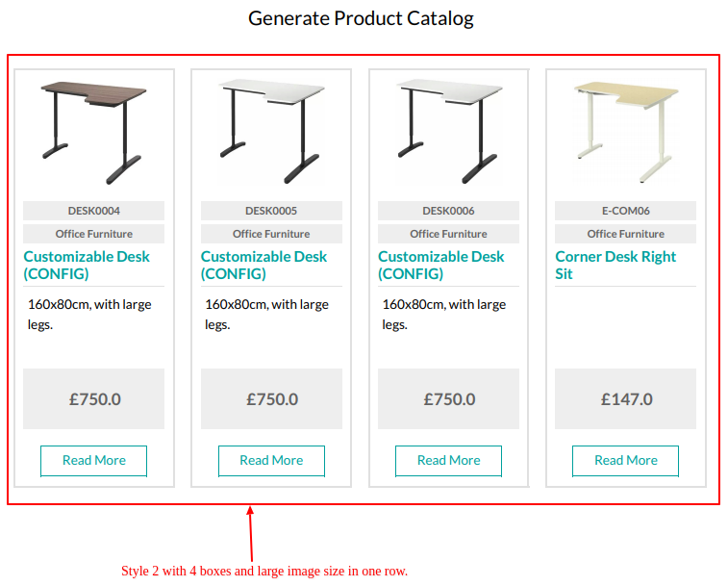This screenshot has width=728, height=586.
Task: Open the DESK0006 white desk image
Action: pos(448,133)
